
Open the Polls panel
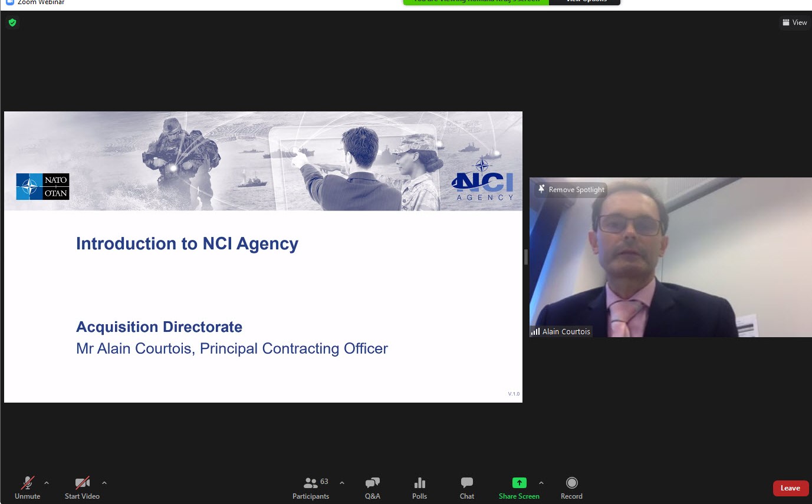tap(419, 488)
